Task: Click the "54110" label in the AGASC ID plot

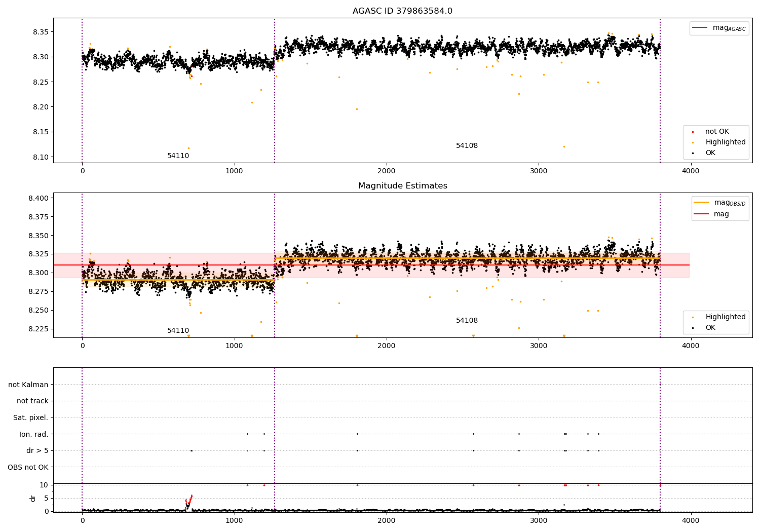Action: tap(178, 156)
